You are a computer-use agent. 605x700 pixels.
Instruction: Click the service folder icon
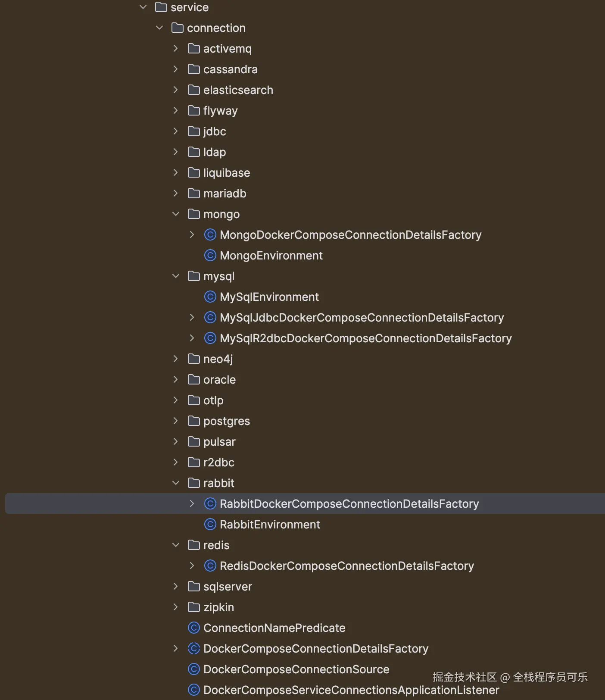point(161,7)
